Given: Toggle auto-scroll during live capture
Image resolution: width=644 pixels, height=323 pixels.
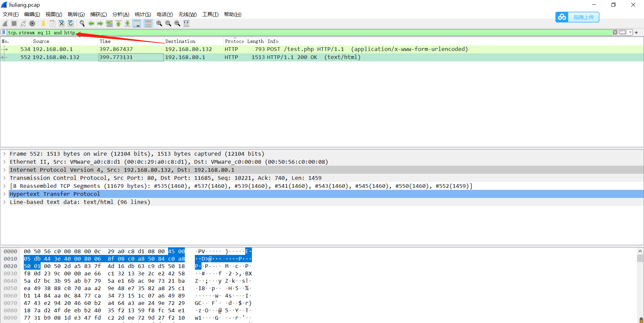Looking at the screenshot, I should click(x=137, y=23).
